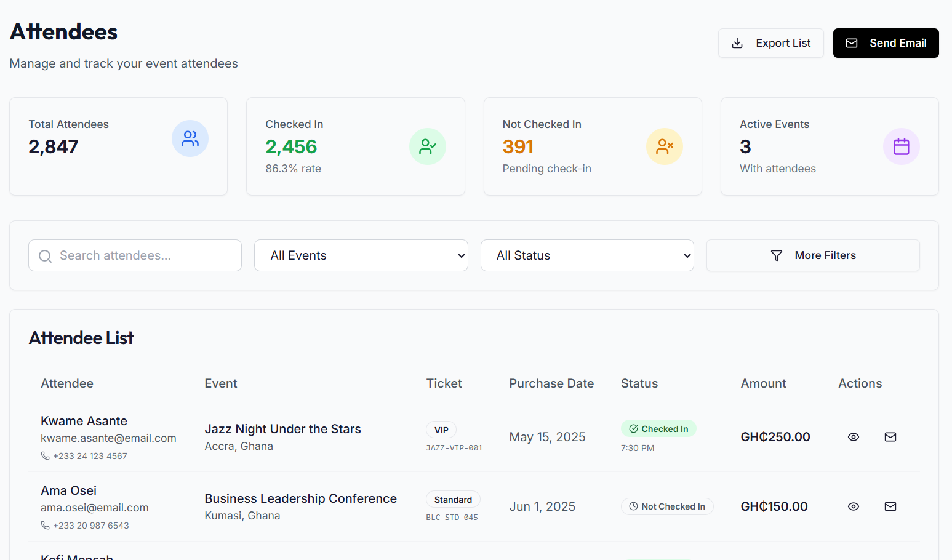Sort by Purchase Date column header
The height and width of the screenshot is (560, 952).
pyautogui.click(x=551, y=383)
